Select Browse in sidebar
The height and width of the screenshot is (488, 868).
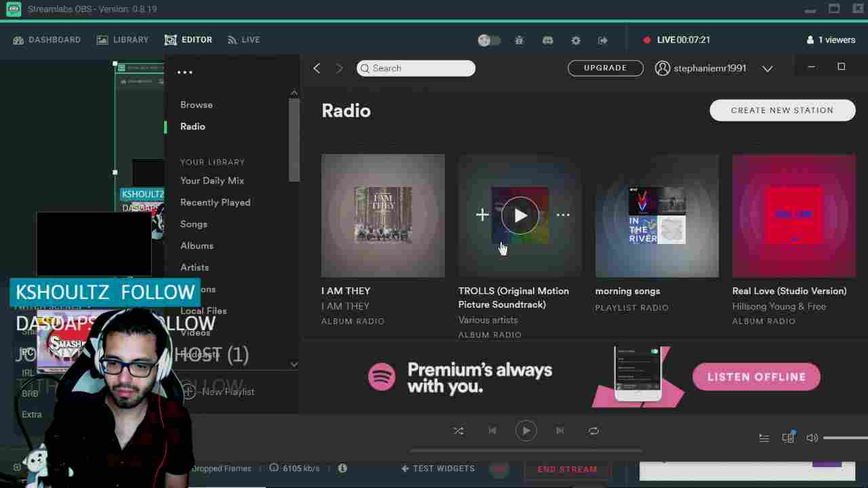[x=197, y=104]
